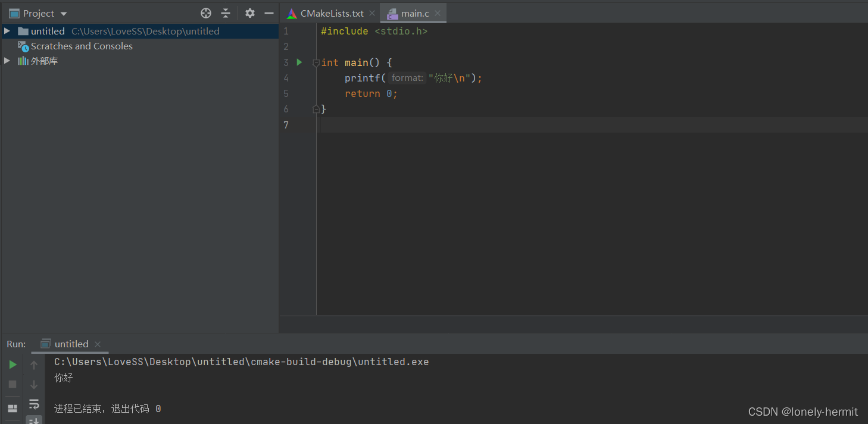The image size is (868, 424).
Task: Select untitled project root row
Action: [x=140, y=31]
